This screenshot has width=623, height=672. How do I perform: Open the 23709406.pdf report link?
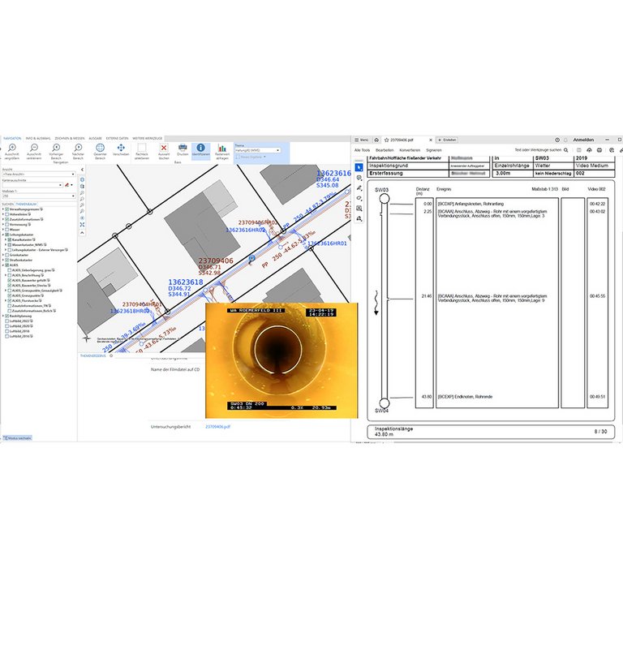[x=217, y=427]
